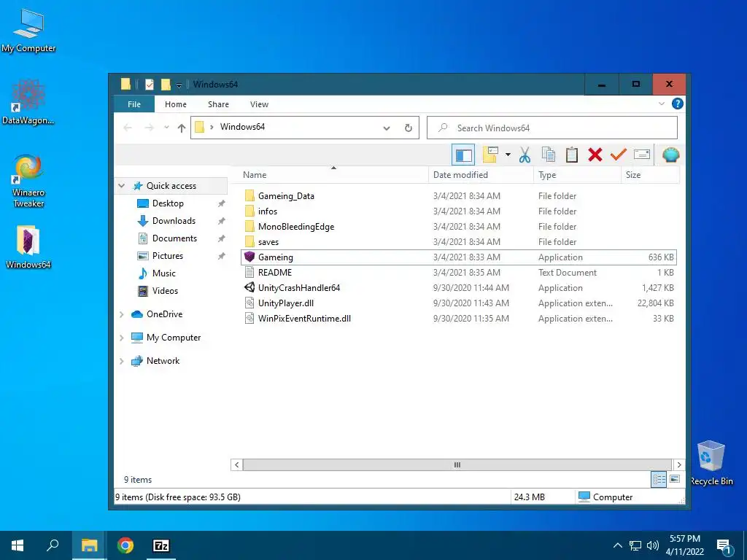
Task: Open the Help question mark icon
Action: pyautogui.click(x=677, y=104)
